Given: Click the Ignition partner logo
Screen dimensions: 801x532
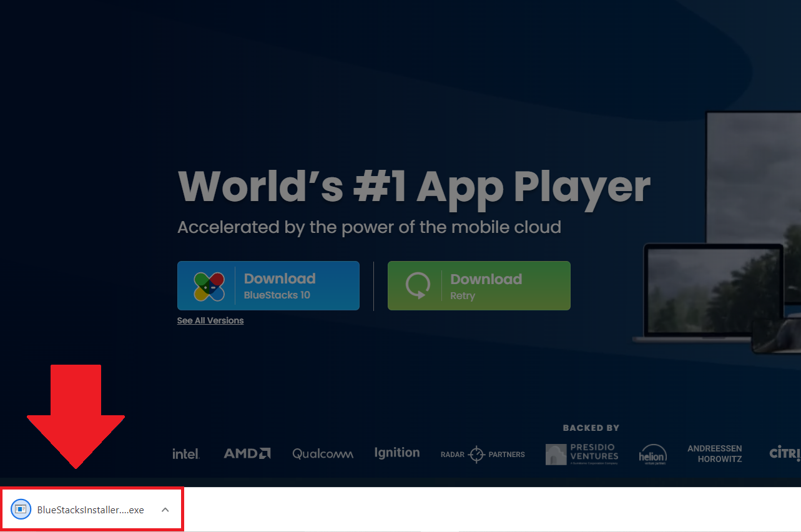Looking at the screenshot, I should pyautogui.click(x=396, y=452).
